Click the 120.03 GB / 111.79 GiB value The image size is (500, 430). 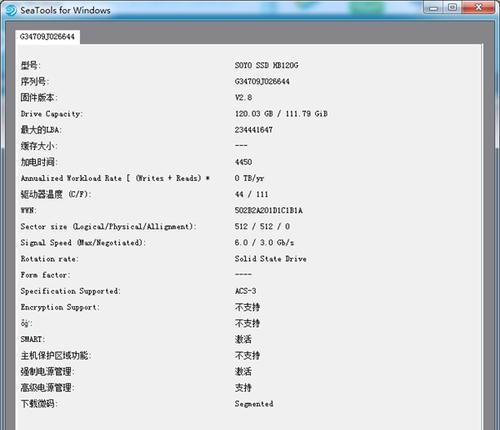click(x=281, y=114)
